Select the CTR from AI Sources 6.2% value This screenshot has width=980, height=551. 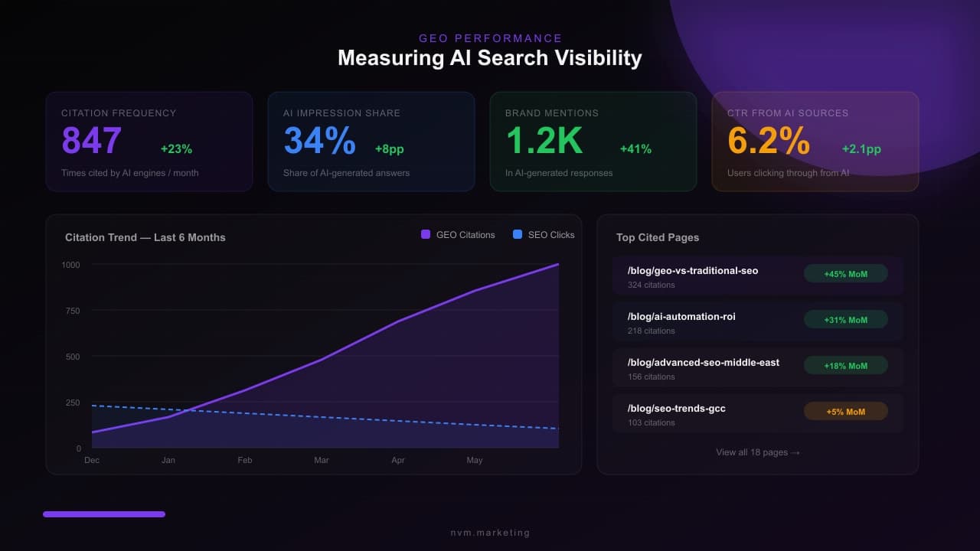click(769, 141)
